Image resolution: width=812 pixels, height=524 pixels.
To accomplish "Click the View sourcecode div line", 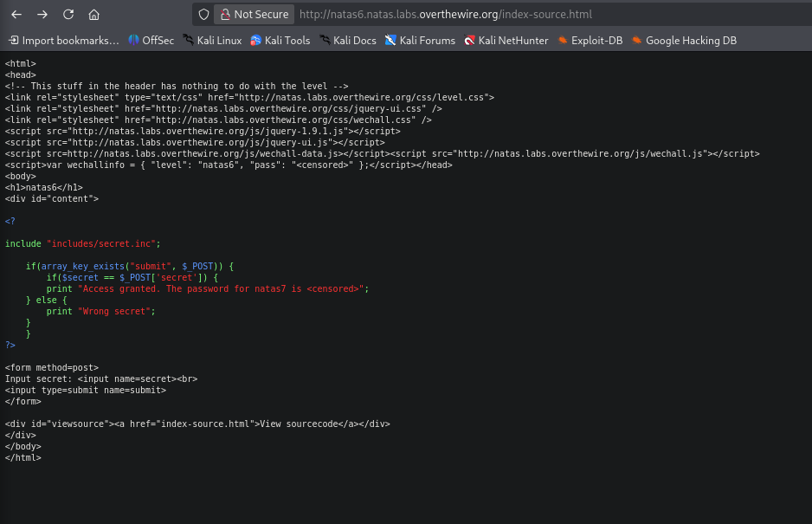I will pos(197,424).
